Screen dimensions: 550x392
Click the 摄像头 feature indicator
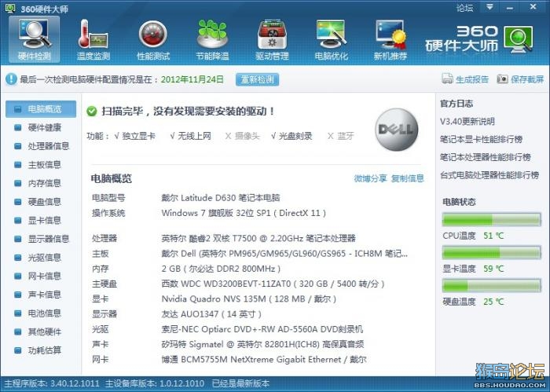(242, 136)
